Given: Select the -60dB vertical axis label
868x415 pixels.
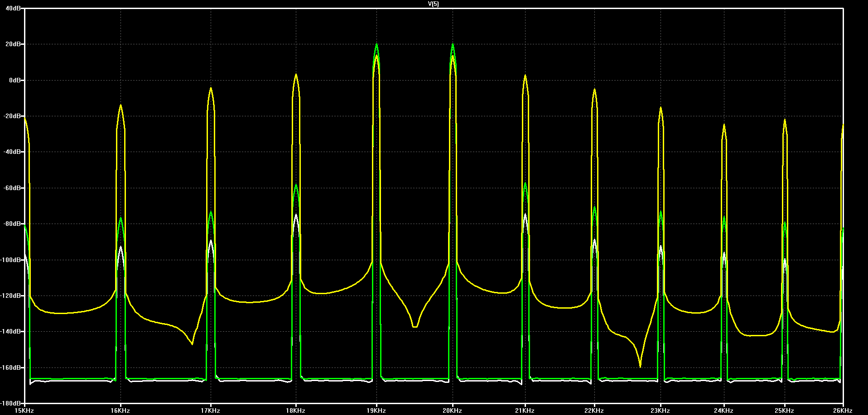Looking at the screenshot, I should (x=12, y=188).
